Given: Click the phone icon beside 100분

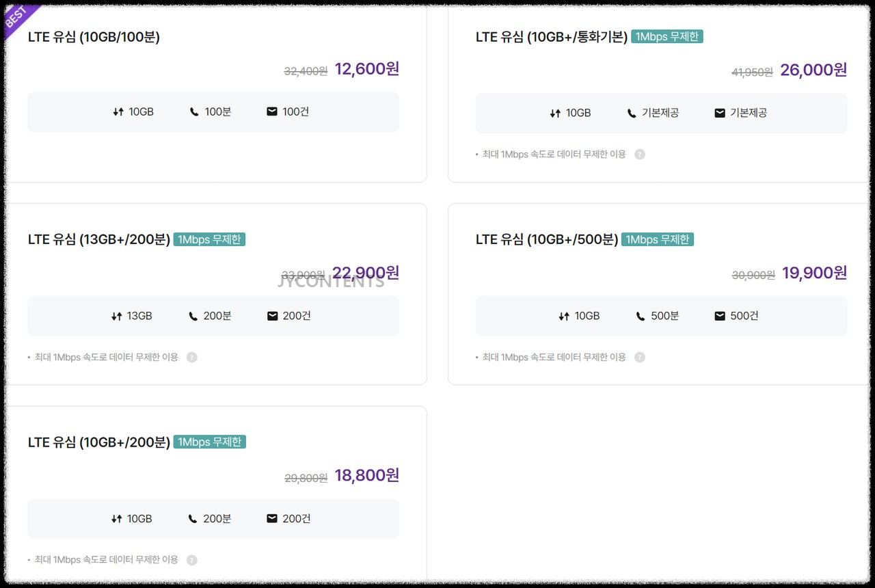Looking at the screenshot, I should (x=194, y=111).
